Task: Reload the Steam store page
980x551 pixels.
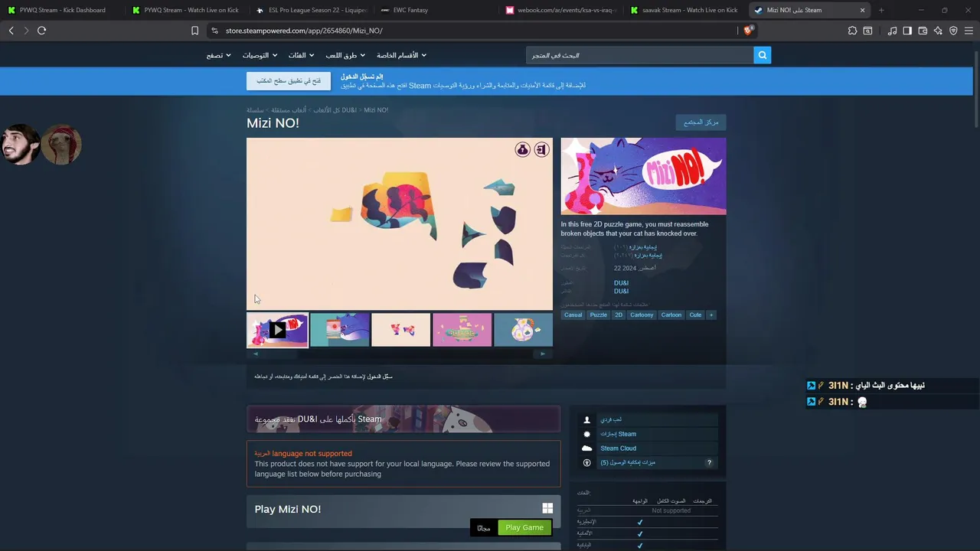Action: (41, 31)
